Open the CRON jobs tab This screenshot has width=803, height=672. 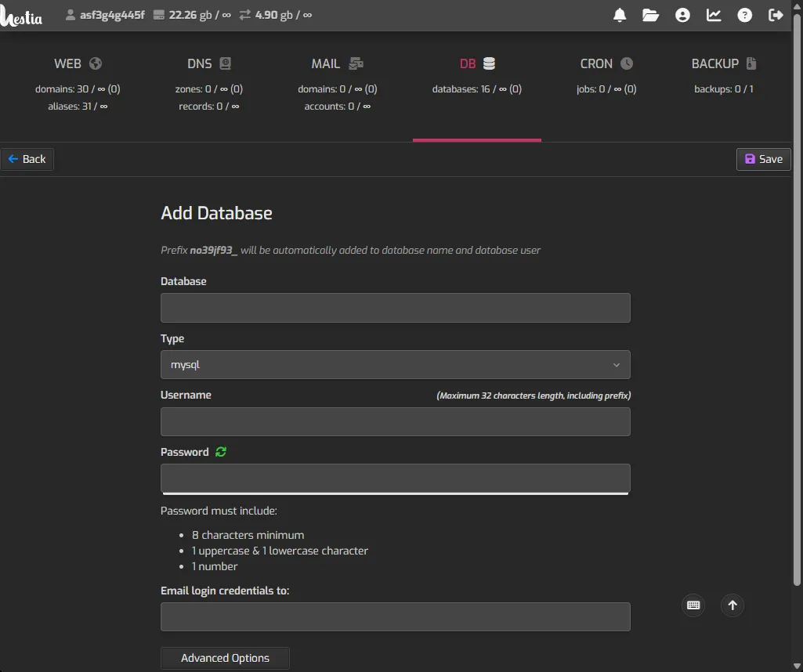pyautogui.click(x=606, y=63)
